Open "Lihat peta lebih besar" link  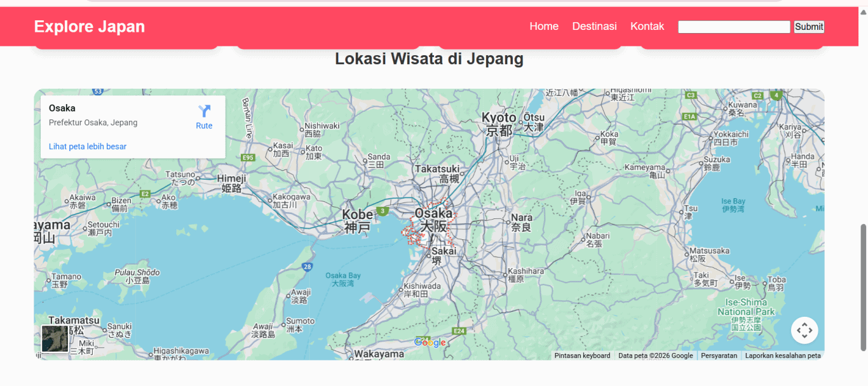88,147
